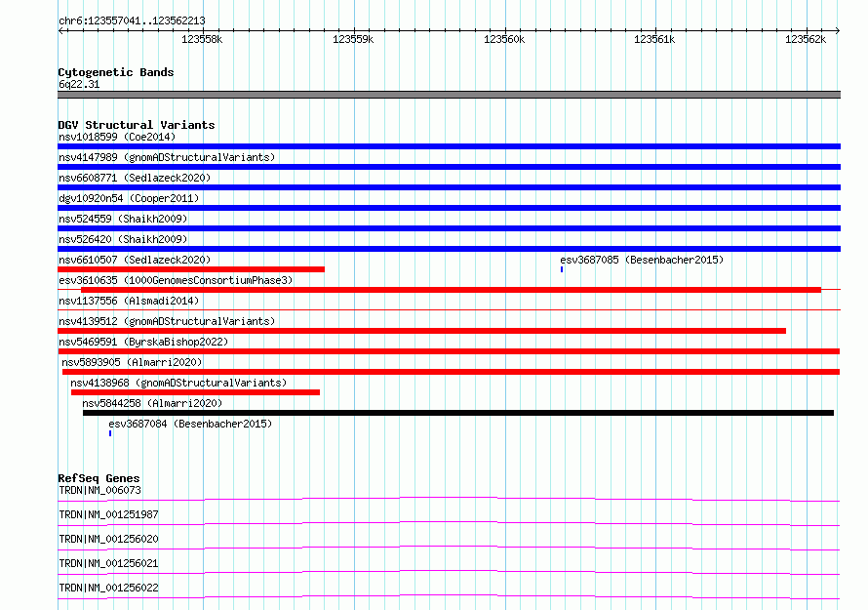This screenshot has width=868, height=610.
Task: Click the tiny blue marker under esv3687085
Action: tap(562, 269)
